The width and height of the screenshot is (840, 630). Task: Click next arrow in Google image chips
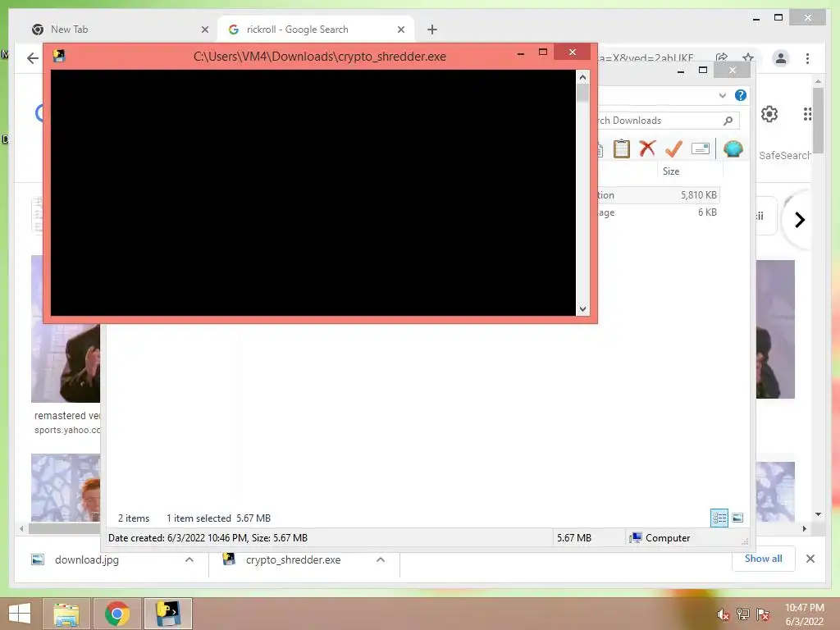[x=799, y=220]
